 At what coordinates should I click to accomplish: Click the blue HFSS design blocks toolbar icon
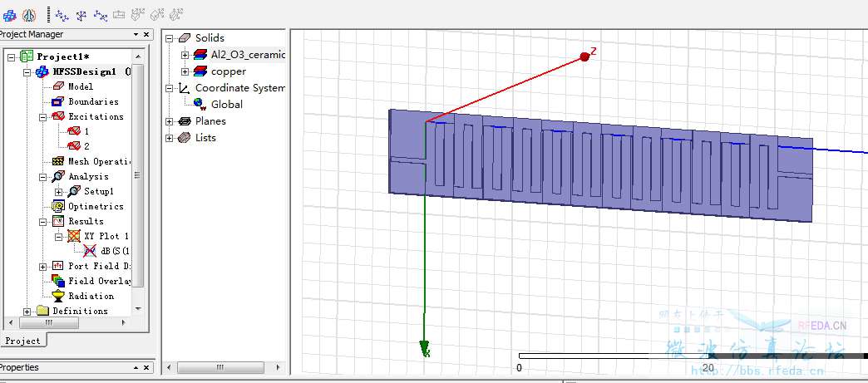click(x=9, y=15)
